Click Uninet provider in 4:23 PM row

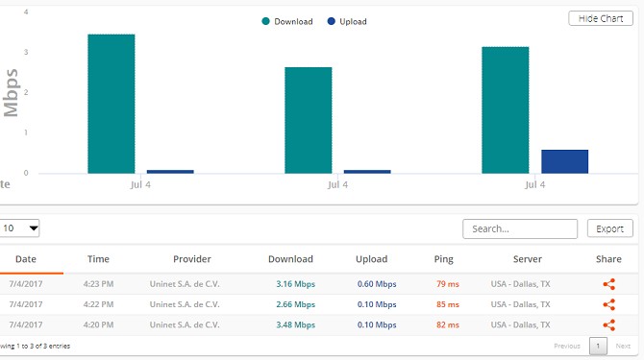(x=185, y=284)
